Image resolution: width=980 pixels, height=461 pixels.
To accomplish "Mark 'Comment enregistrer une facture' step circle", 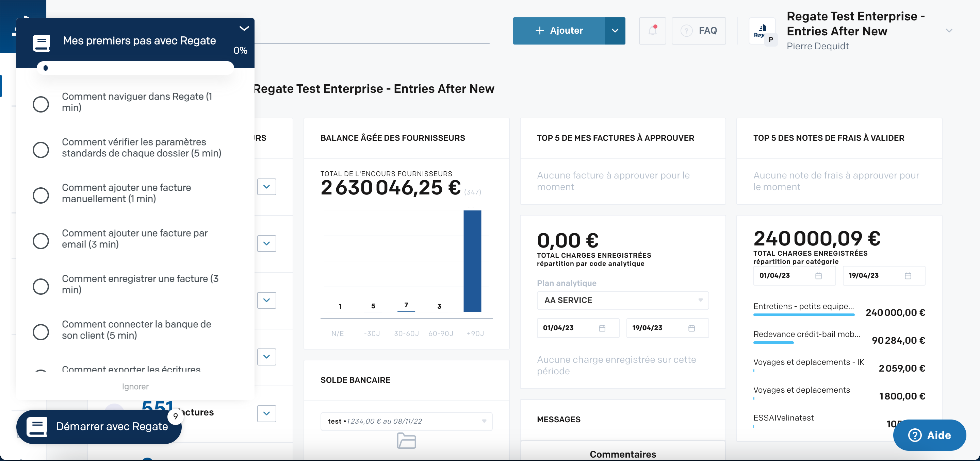I will click(x=41, y=287).
